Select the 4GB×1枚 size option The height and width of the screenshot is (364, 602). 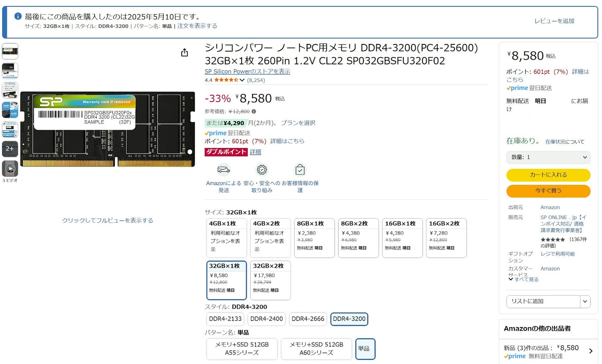227,238
